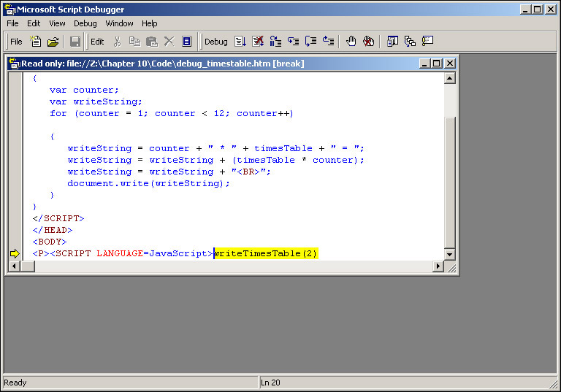Viewport: 561px width, 392px height.
Task: Clear all breakpoints with crossed hand icon
Action: 369,42
